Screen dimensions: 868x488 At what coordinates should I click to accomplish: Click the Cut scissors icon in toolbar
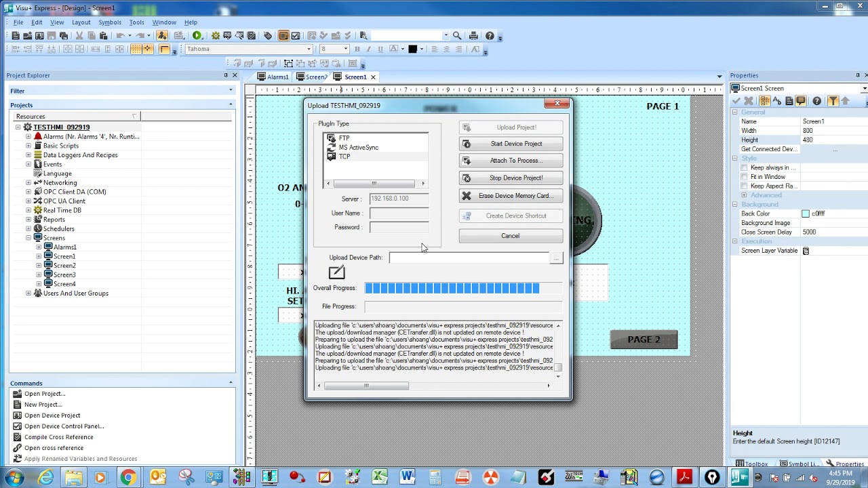(79, 35)
